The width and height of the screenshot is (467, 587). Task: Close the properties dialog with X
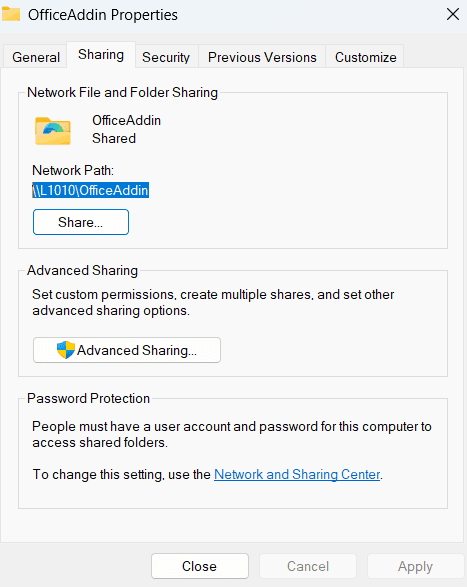pyautogui.click(x=453, y=14)
